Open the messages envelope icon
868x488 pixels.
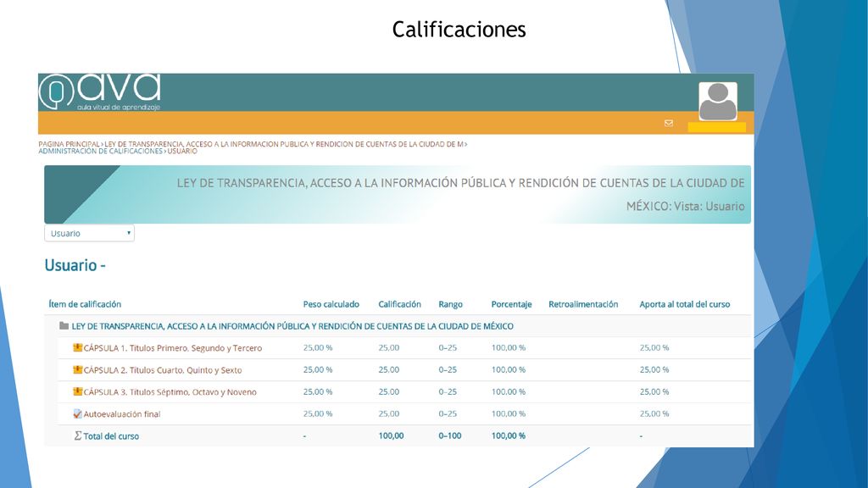669,123
